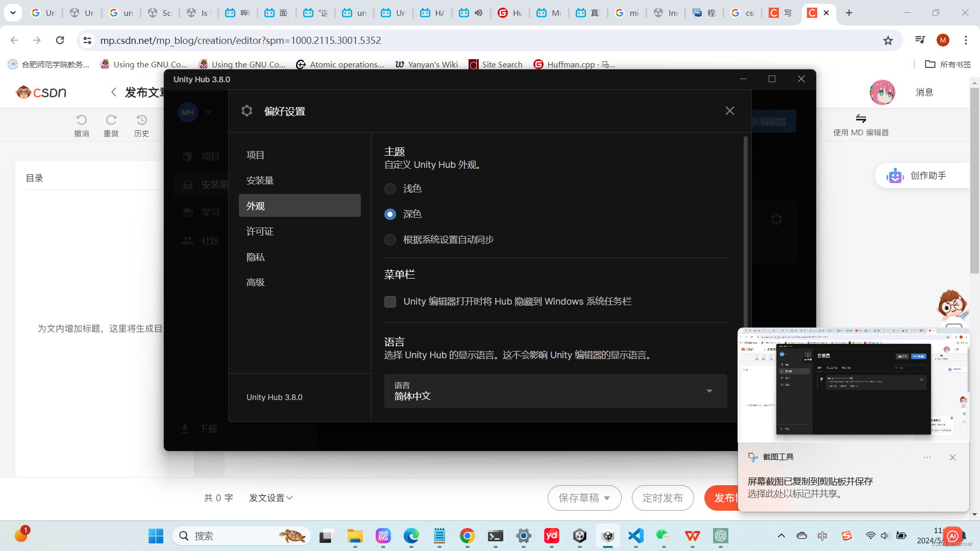
Task: Open Windows Start menu
Action: point(156,536)
